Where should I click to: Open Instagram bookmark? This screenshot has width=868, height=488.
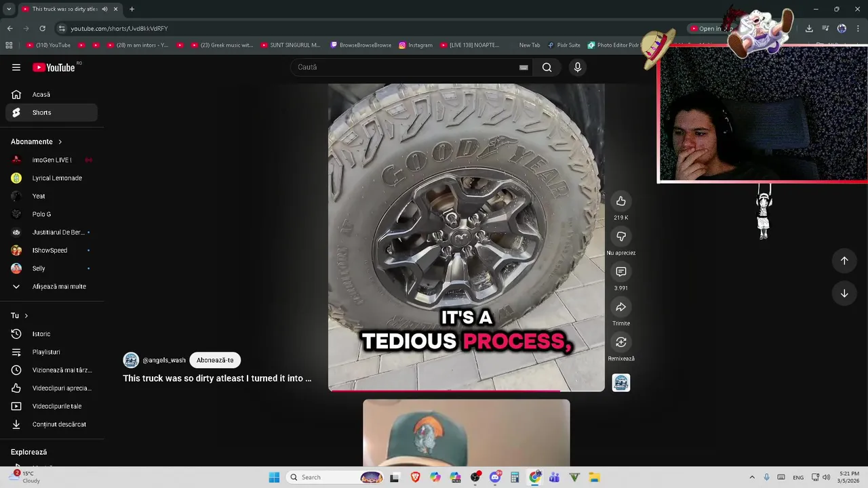pos(416,45)
